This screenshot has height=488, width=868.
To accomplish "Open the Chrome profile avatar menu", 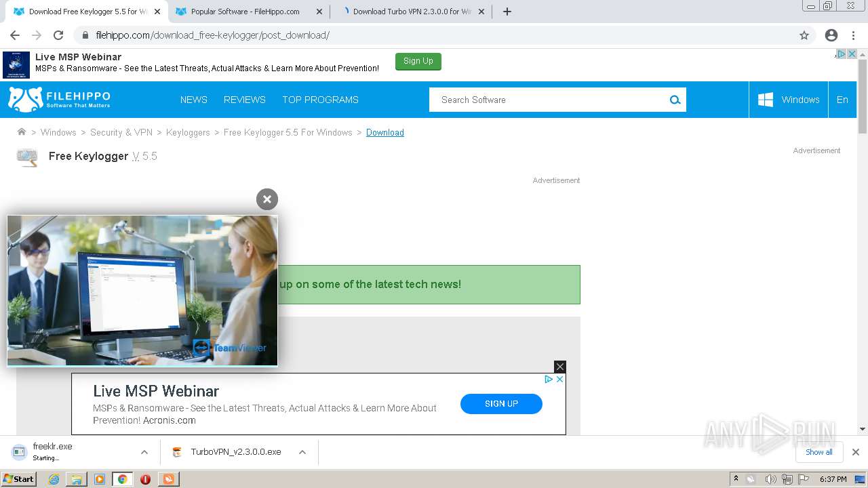I will coord(831,35).
